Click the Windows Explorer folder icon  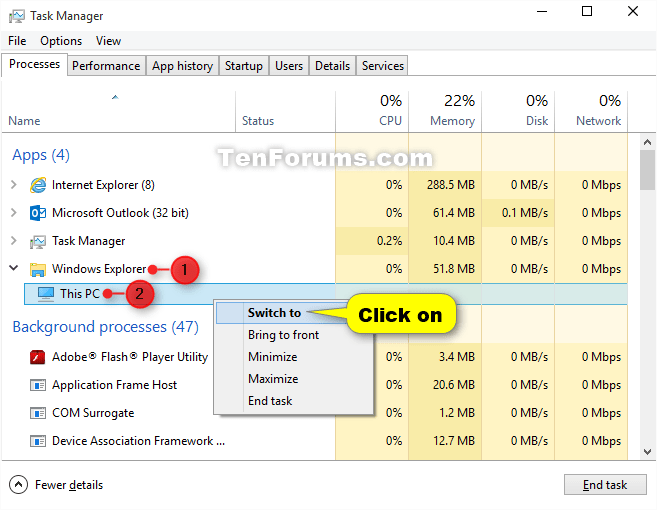(38, 269)
